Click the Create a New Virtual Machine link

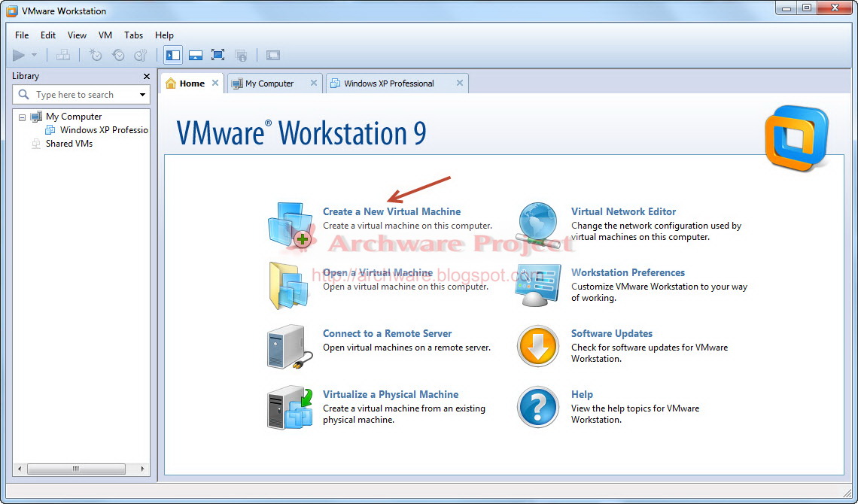click(x=392, y=211)
